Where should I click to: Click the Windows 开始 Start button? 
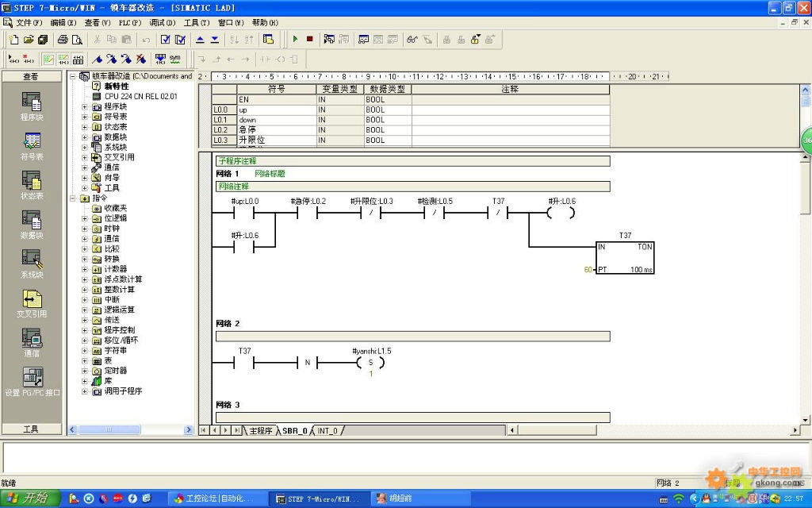29,498
